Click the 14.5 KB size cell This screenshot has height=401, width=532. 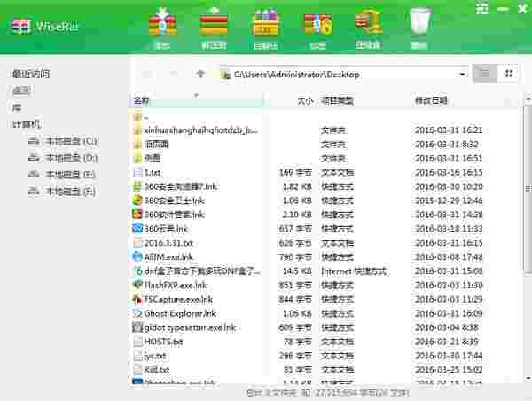point(295,271)
